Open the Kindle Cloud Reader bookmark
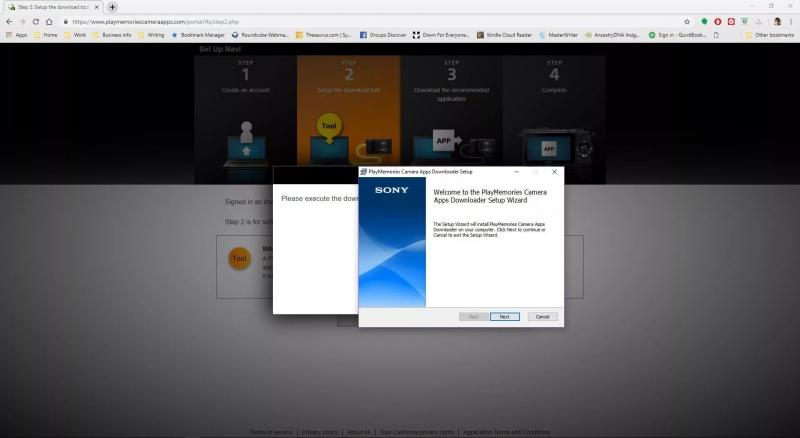800x438 pixels. 504,35
